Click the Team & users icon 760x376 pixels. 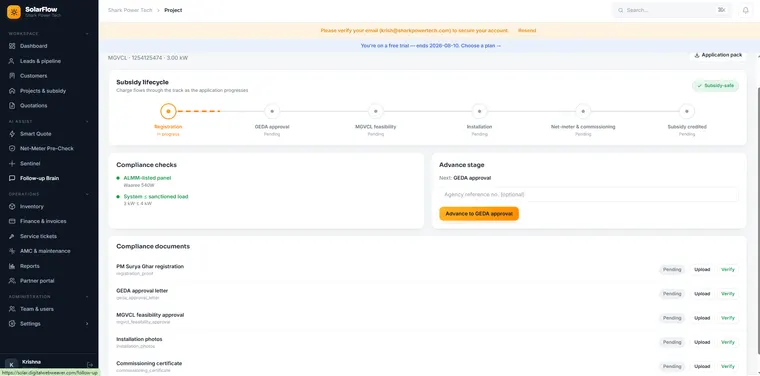tap(12, 309)
